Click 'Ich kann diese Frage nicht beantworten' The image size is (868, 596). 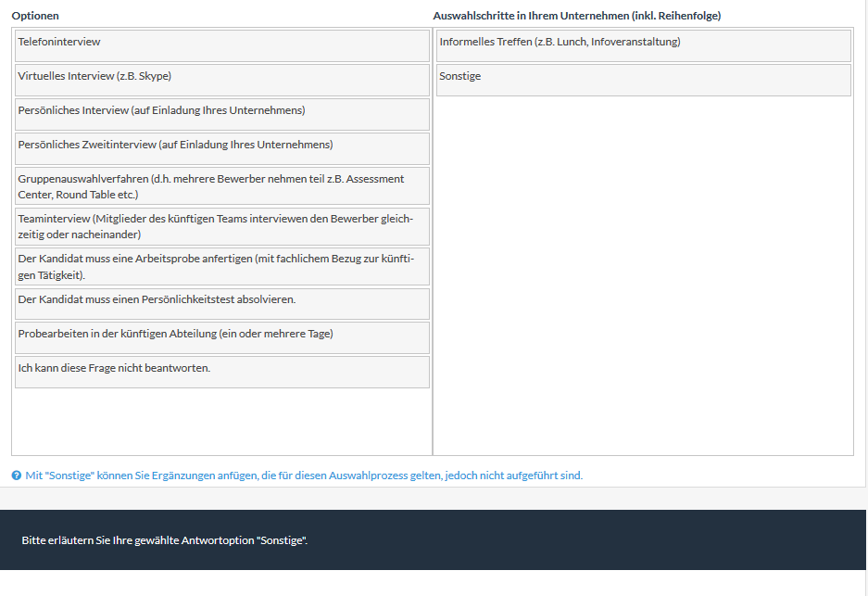tap(222, 372)
